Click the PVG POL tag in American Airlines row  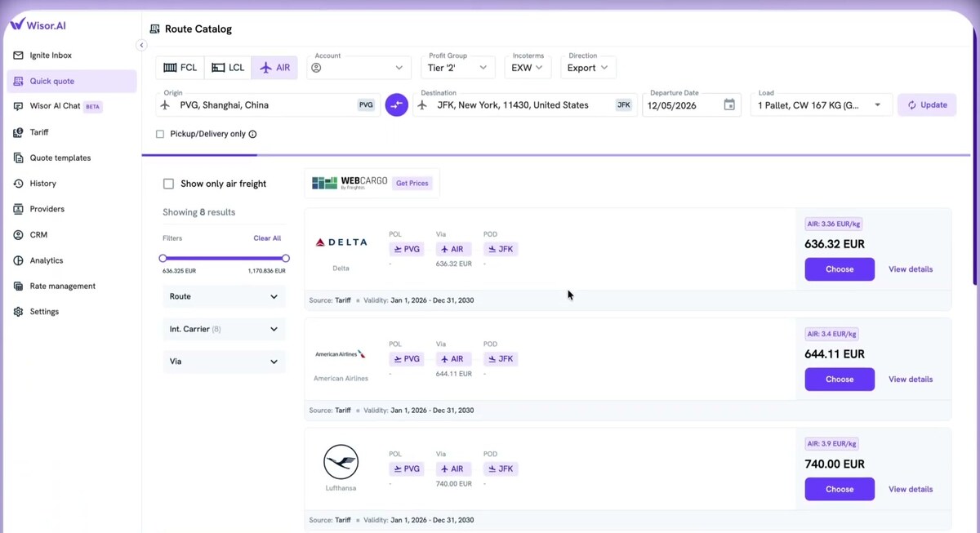[407, 359]
